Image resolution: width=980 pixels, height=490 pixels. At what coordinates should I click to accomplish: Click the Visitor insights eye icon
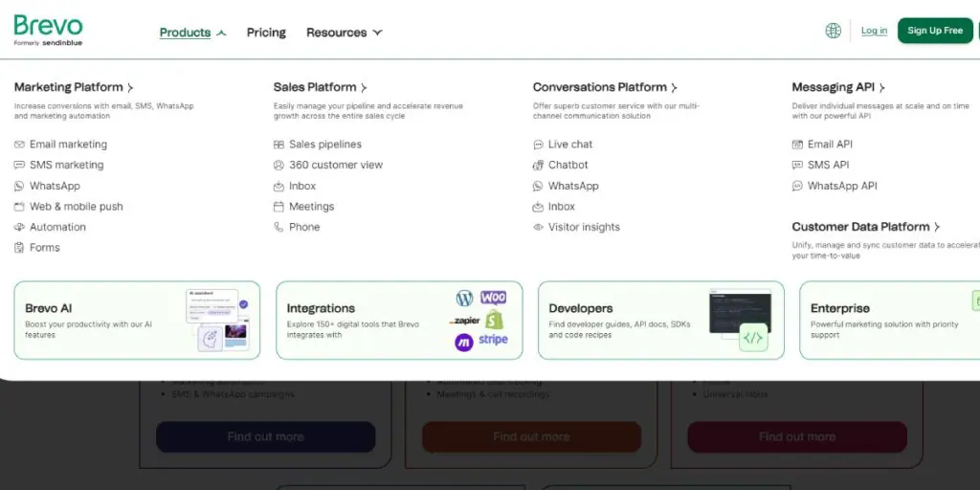[539, 227]
